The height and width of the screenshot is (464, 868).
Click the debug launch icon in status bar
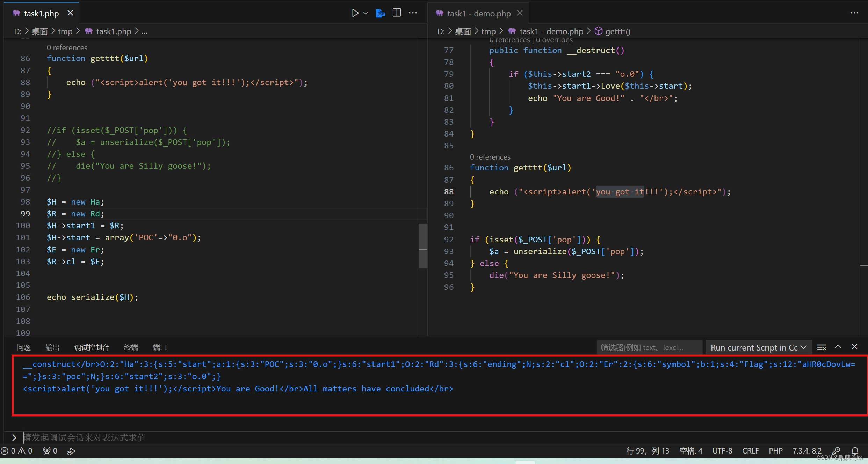[71, 451]
